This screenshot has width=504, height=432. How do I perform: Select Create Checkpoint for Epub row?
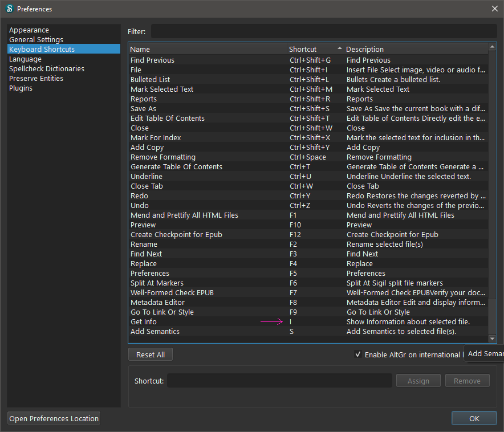tap(308, 234)
